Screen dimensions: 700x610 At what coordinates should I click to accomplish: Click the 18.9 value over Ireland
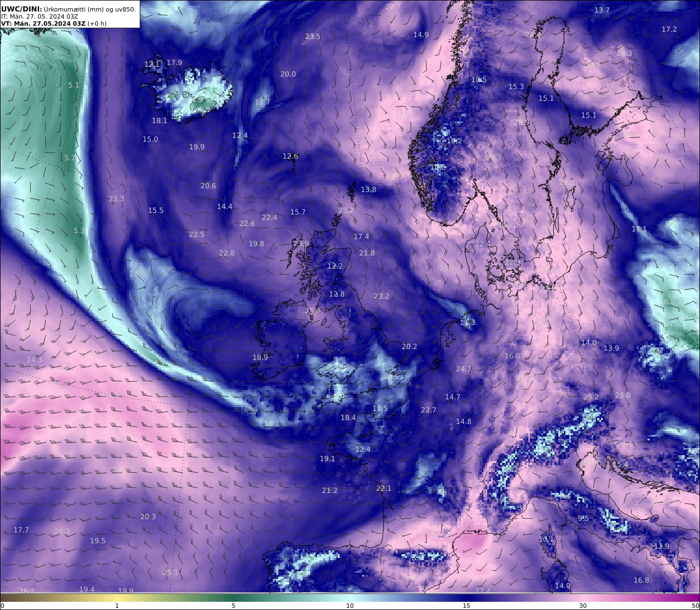(x=260, y=357)
